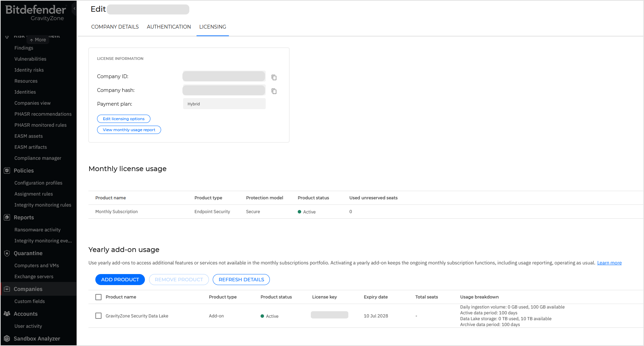Click the Companies briefcase icon
The height and width of the screenshot is (346, 644).
(x=7, y=289)
